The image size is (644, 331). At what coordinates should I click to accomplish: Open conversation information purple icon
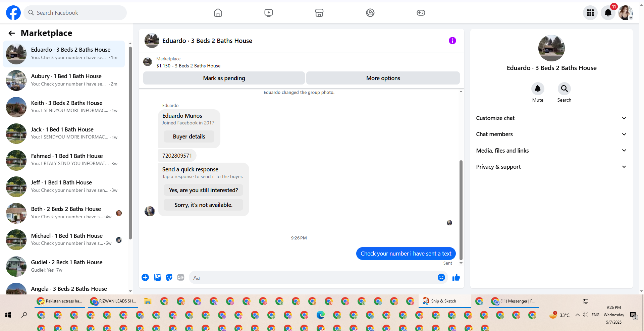(x=452, y=41)
